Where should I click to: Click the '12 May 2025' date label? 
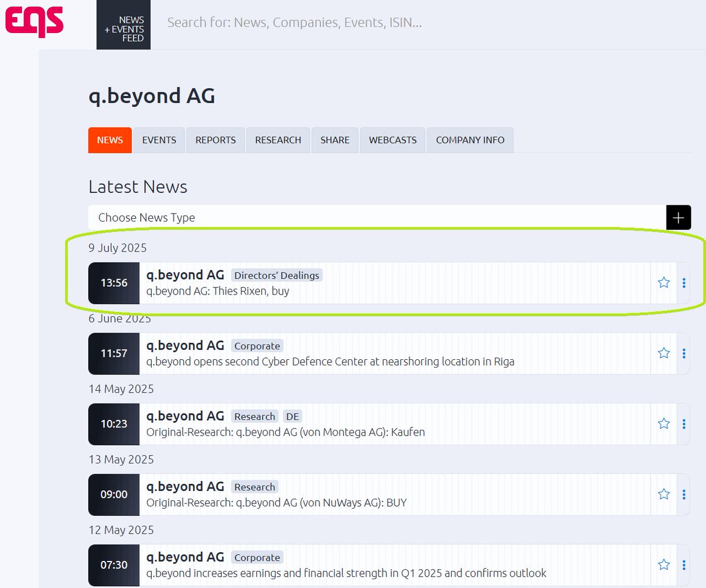(x=121, y=530)
